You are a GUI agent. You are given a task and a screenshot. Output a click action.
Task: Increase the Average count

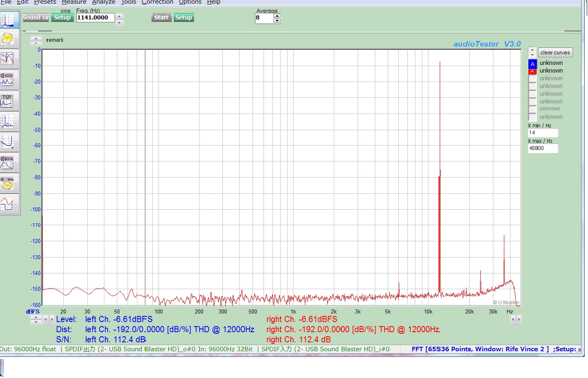[x=277, y=16]
